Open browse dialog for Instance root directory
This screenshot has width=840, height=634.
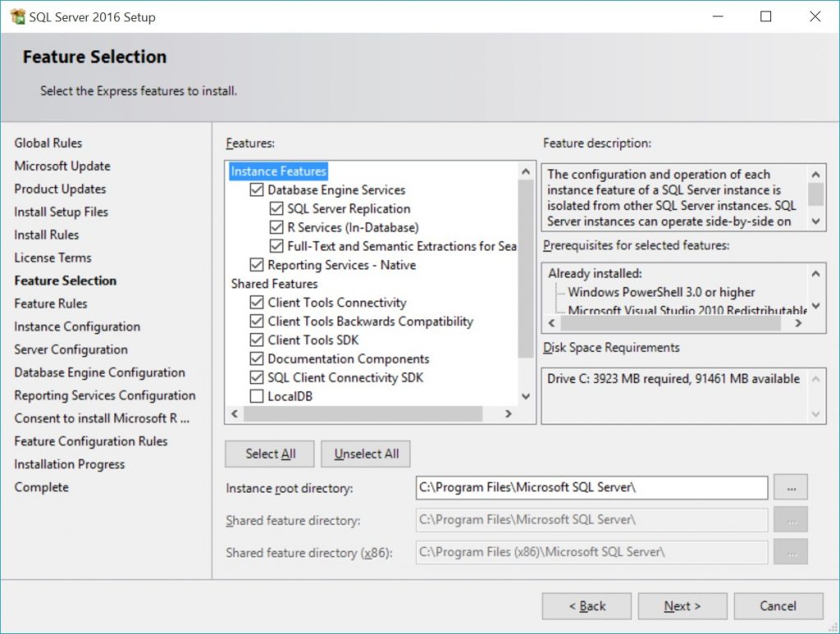790,486
